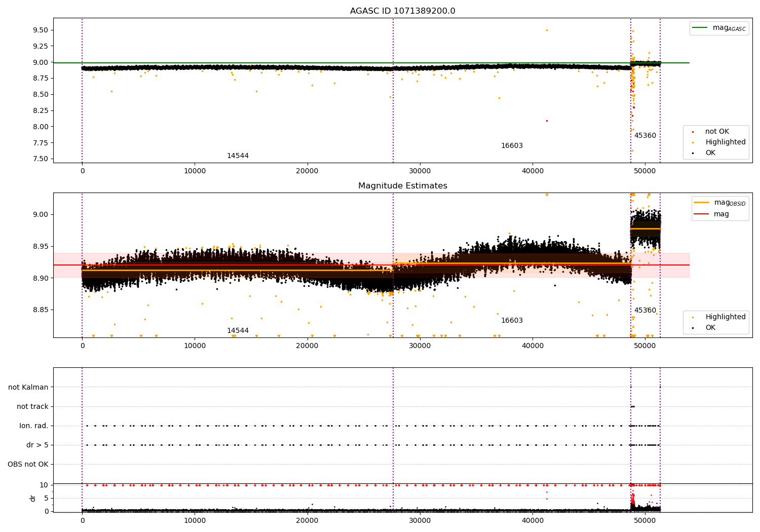760x532 pixels.
Task: Click 'Highlighted' legend entry in Magnitude Estimates plot
Action: pos(726,317)
